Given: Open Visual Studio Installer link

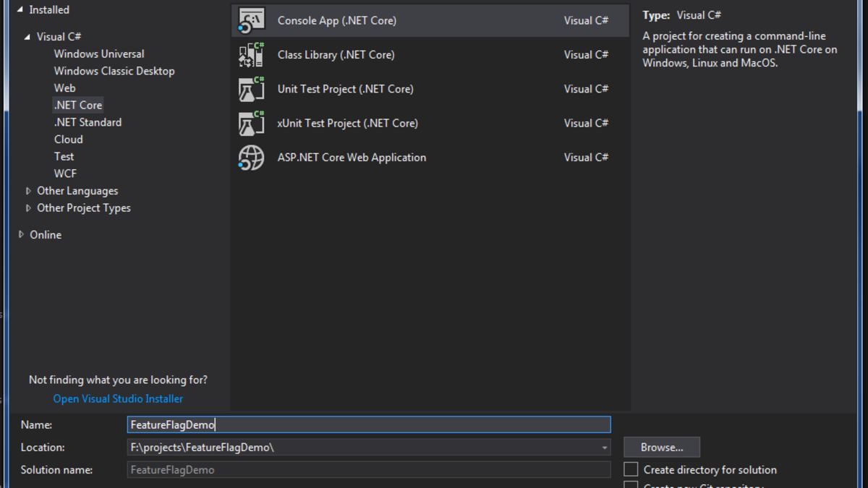Looking at the screenshot, I should [x=118, y=399].
